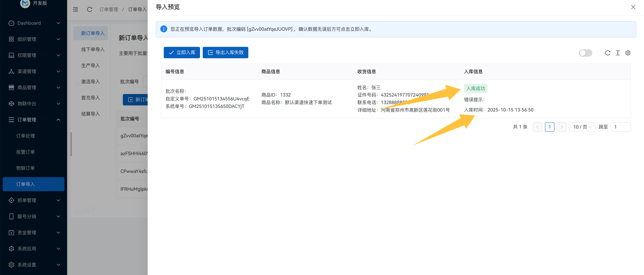Click the 系统设置 gear icon in sidebar
This screenshot has width=644, height=275.
click(11, 265)
